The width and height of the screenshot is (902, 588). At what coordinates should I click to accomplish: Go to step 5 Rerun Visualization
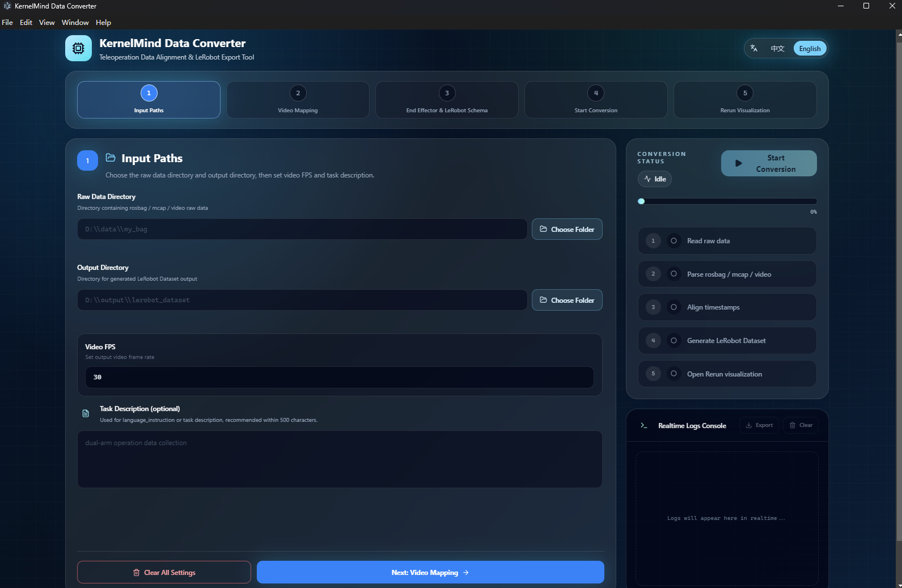745,100
